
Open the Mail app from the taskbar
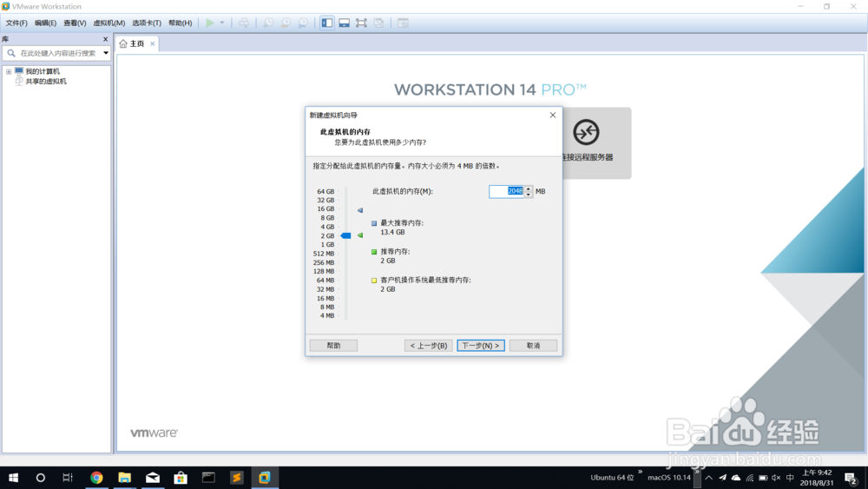click(152, 478)
